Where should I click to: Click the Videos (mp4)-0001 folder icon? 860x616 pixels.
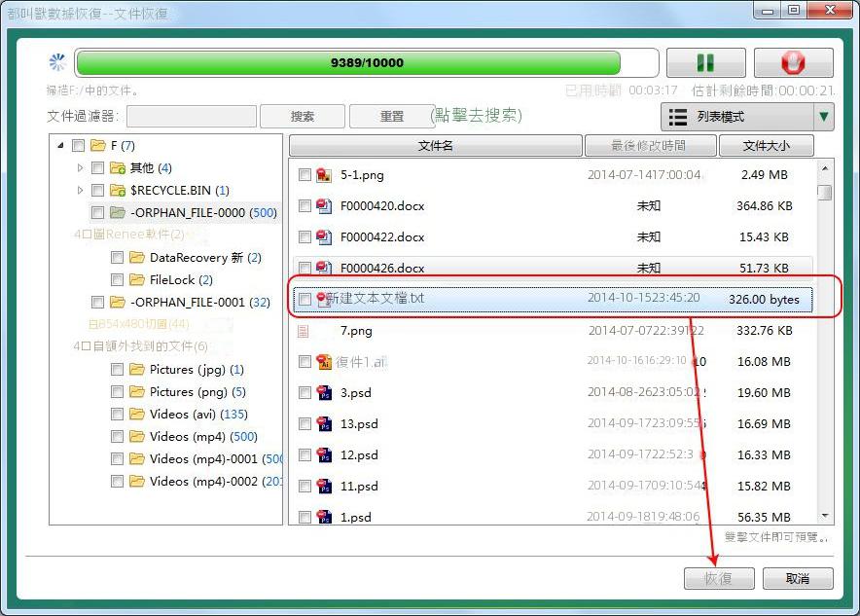[x=136, y=458]
